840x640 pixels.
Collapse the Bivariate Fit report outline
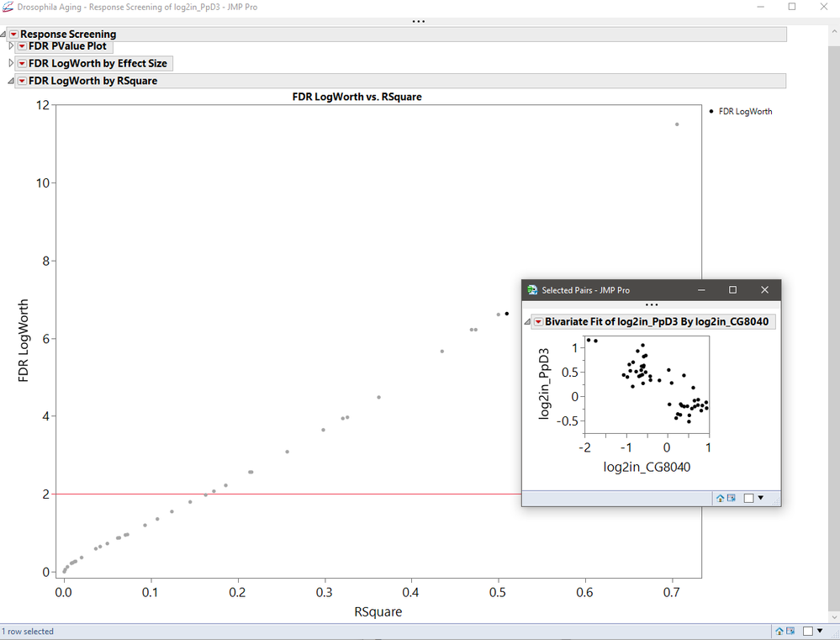pos(529,321)
